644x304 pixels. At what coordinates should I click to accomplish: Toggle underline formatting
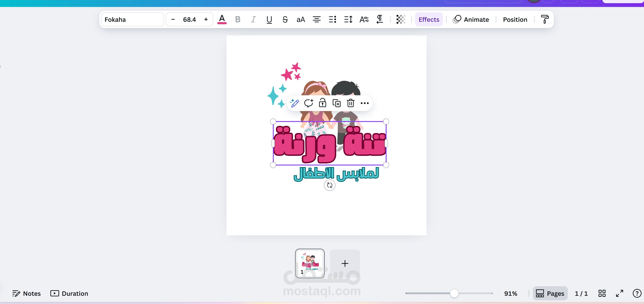click(269, 19)
